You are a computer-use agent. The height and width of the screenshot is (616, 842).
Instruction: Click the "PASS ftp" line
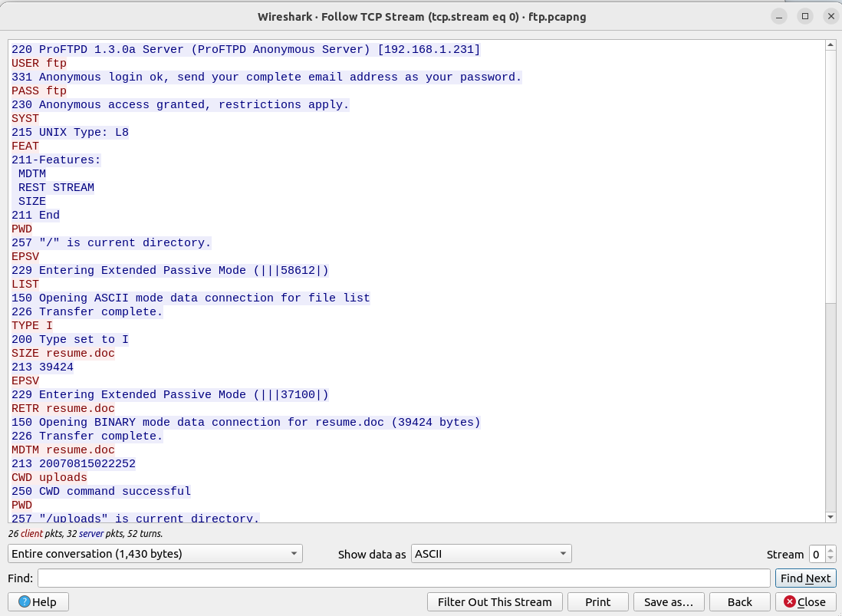[39, 91]
